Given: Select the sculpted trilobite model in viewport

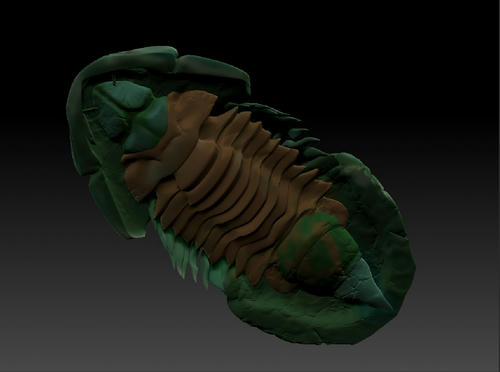Looking at the screenshot, I should (241, 196).
